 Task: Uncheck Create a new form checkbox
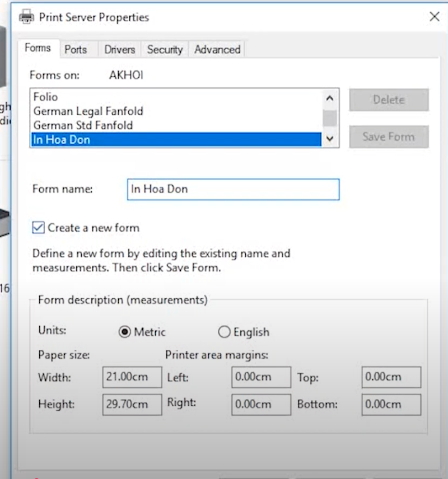pyautogui.click(x=39, y=228)
